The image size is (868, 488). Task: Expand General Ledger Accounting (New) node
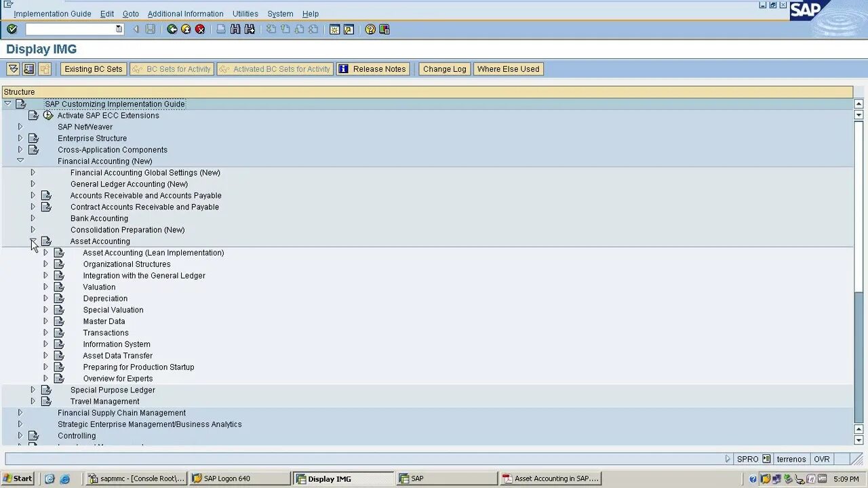point(33,184)
